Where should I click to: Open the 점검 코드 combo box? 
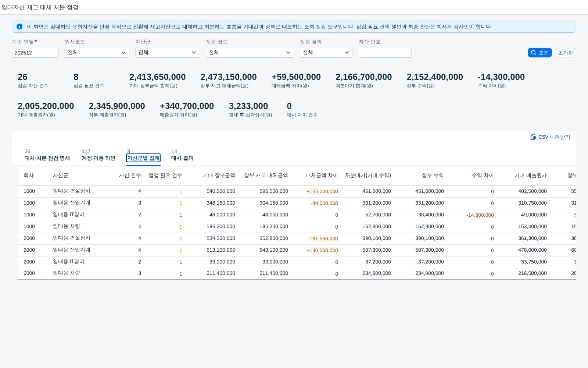click(x=250, y=53)
